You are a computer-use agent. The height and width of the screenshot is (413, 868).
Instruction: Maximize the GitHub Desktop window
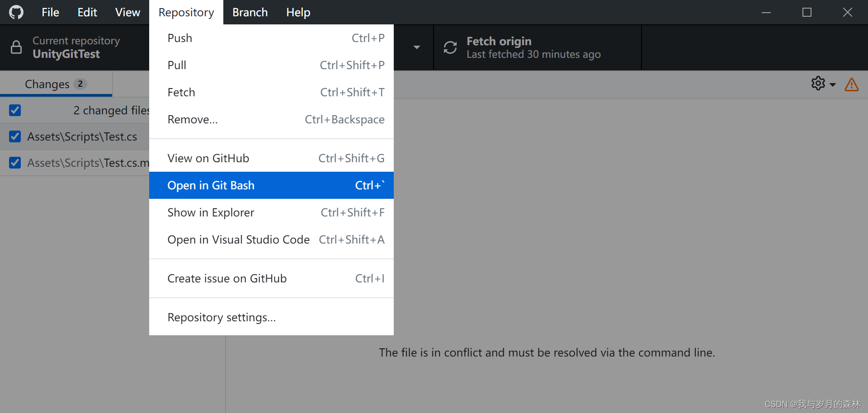point(807,12)
